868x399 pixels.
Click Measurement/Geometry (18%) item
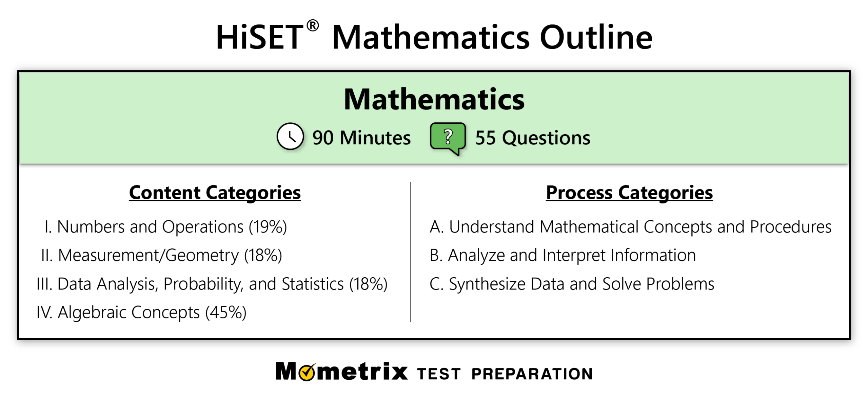(161, 255)
